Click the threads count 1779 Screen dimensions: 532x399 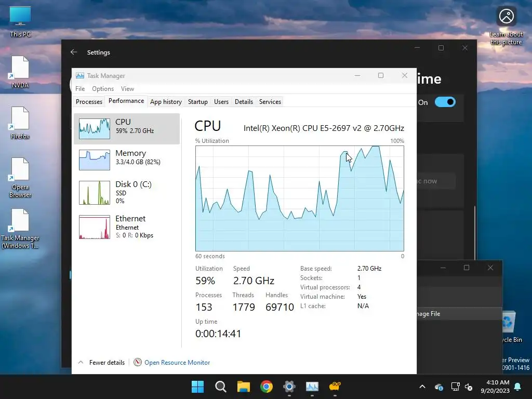(244, 307)
